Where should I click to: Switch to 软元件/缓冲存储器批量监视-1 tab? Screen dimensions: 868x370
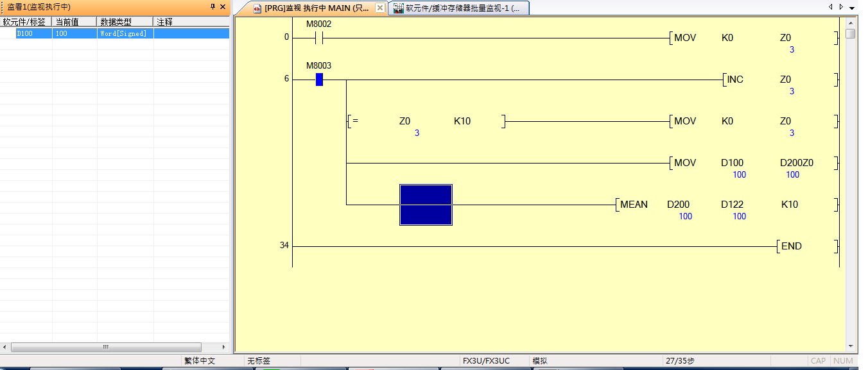[x=462, y=8]
